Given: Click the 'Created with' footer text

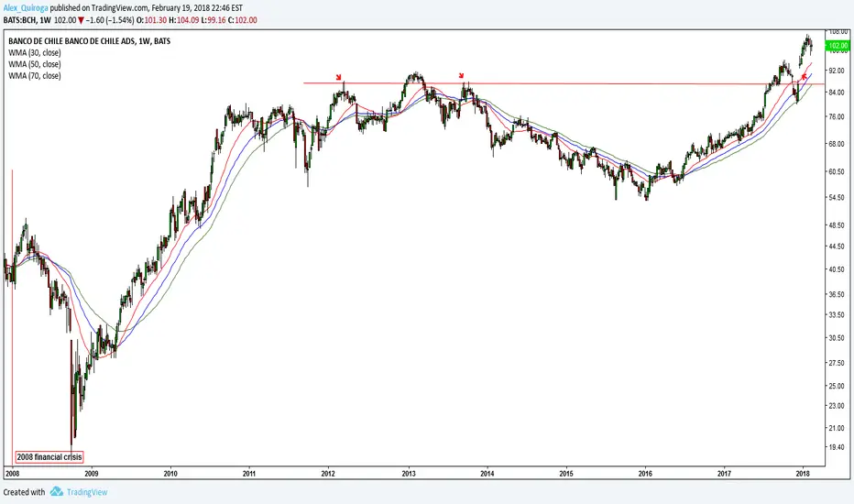Looking at the screenshot, I should click(x=24, y=492).
